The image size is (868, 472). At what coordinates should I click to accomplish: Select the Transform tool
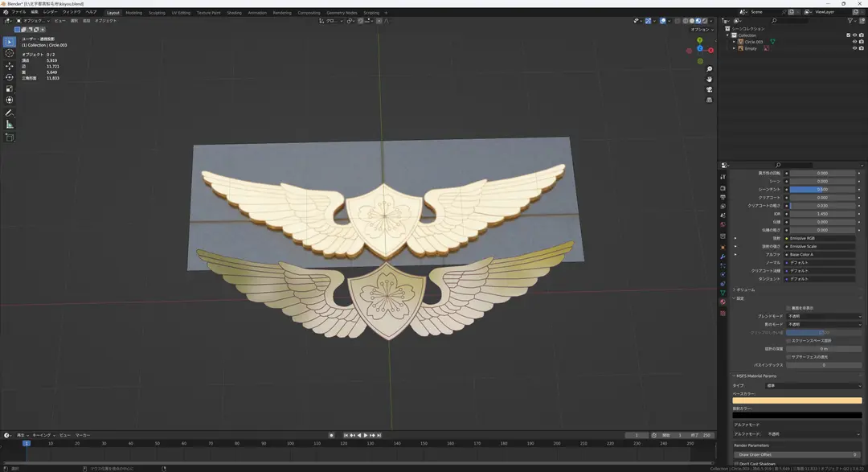coord(10,101)
